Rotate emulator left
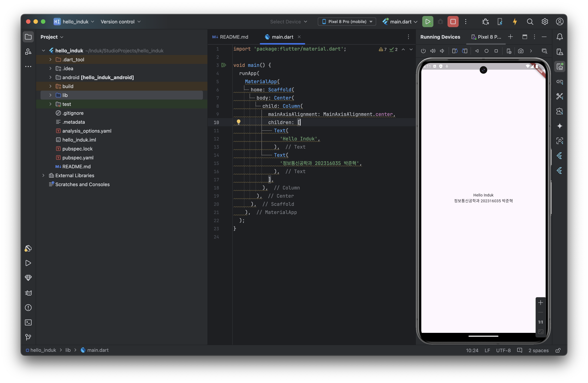 [455, 51]
